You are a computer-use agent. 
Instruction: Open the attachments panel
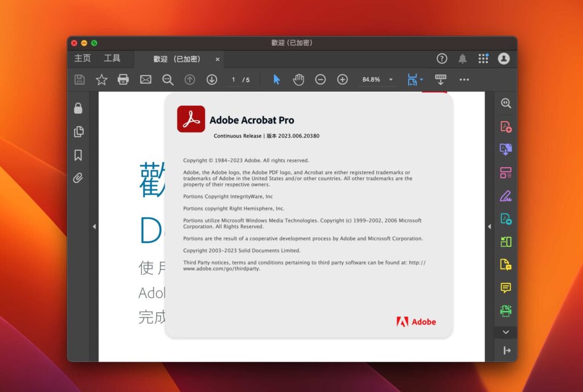point(79,178)
